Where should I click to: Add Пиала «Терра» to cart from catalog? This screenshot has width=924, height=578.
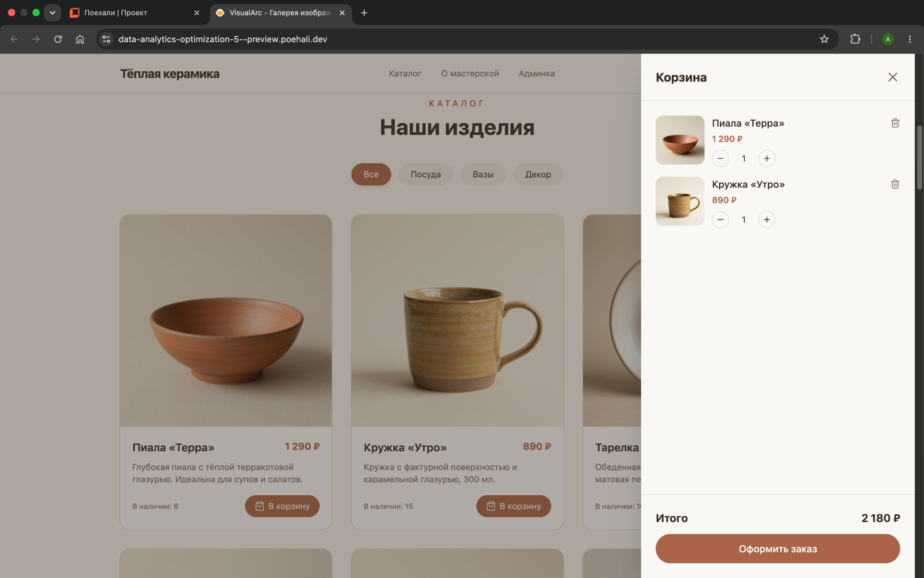[x=282, y=506]
